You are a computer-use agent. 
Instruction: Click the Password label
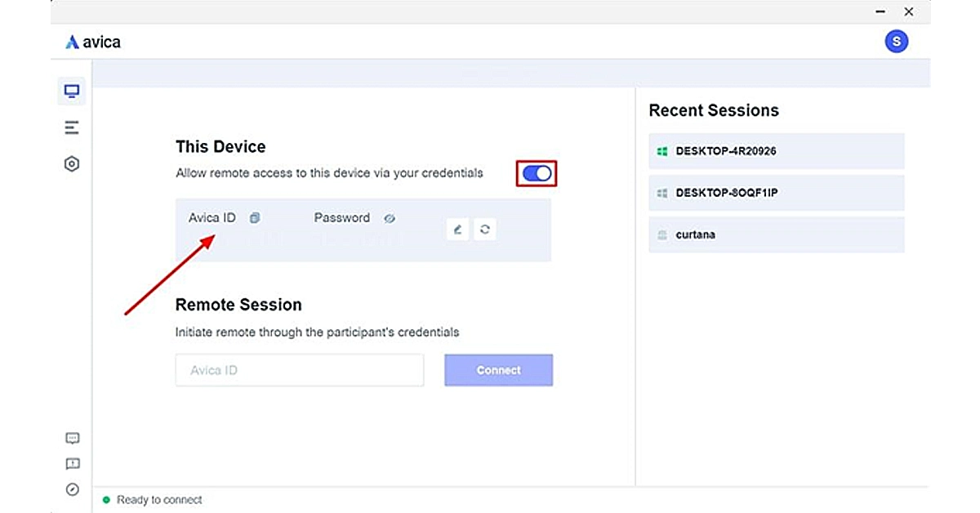(x=342, y=218)
